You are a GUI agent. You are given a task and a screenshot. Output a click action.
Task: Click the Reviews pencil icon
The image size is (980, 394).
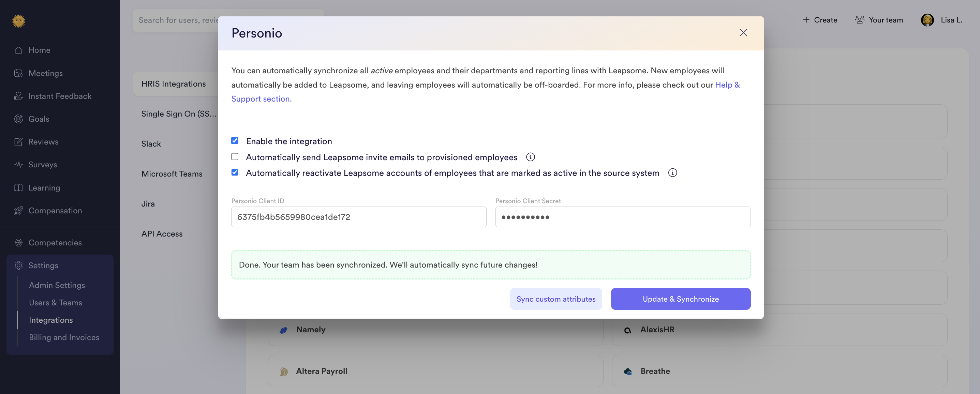click(18, 141)
